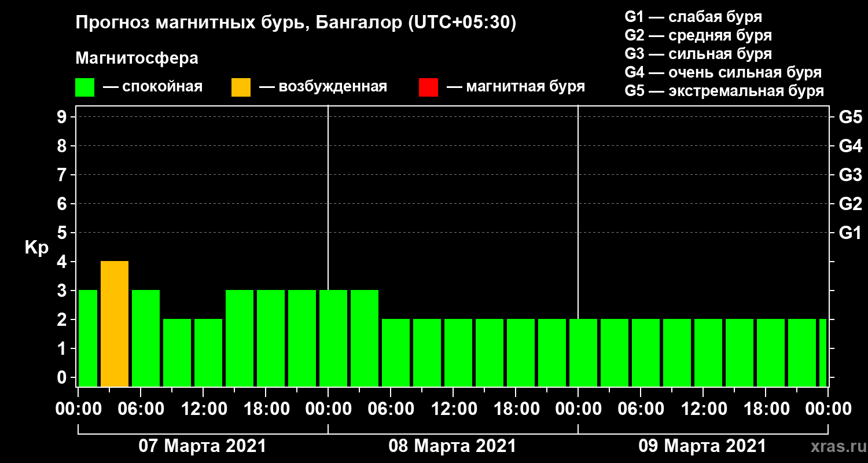Click the '— магнитная буря' legend label

pos(516,87)
